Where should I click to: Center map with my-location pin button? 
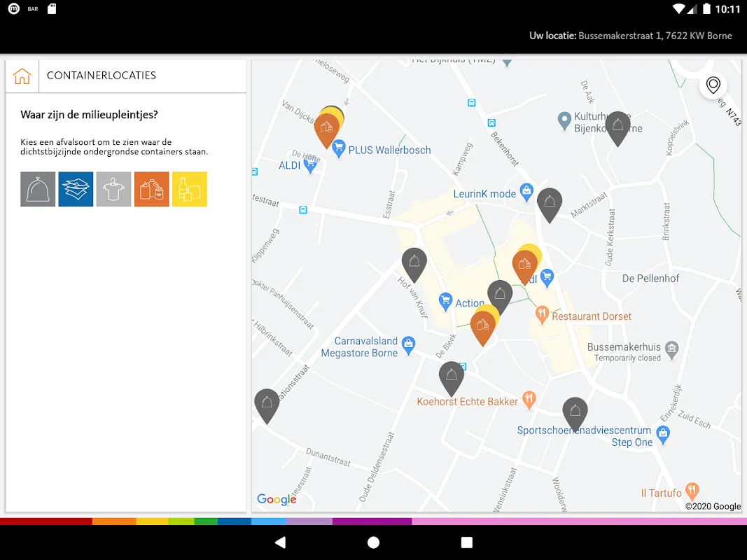point(713,85)
